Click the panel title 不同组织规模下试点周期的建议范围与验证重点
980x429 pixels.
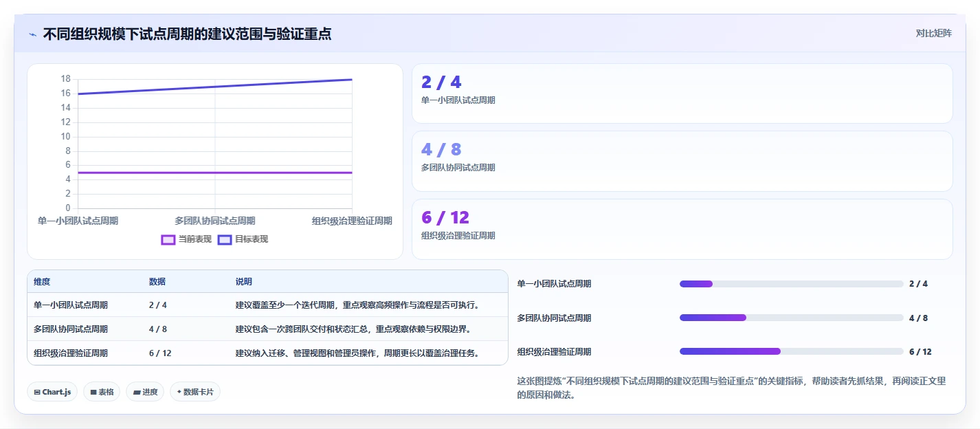187,34
